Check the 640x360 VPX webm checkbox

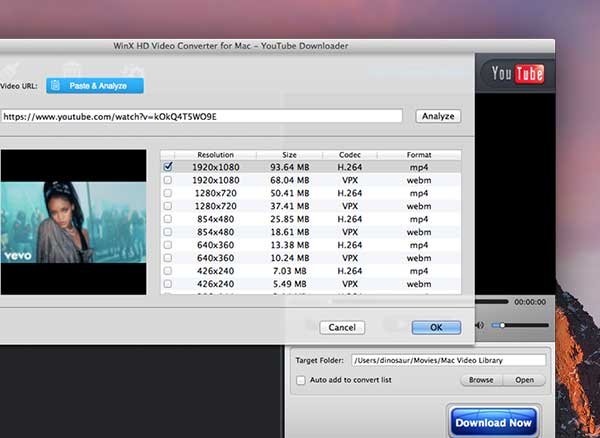168,258
